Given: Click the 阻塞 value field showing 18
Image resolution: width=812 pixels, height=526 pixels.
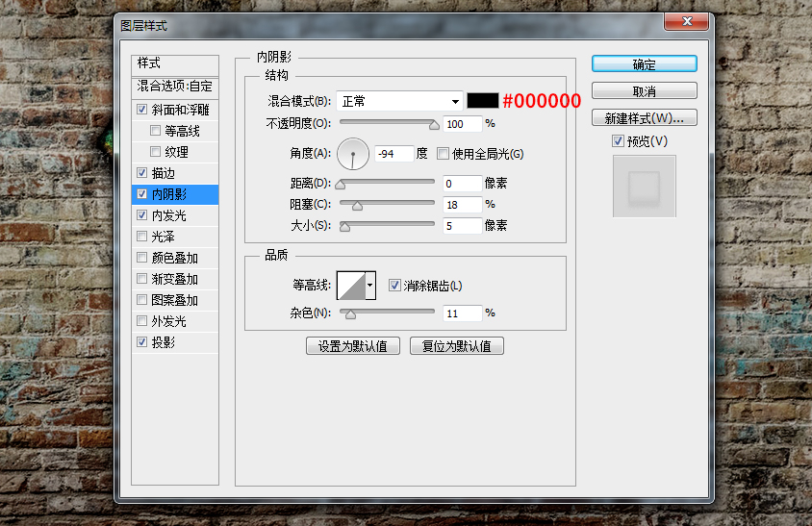Looking at the screenshot, I should (x=462, y=205).
